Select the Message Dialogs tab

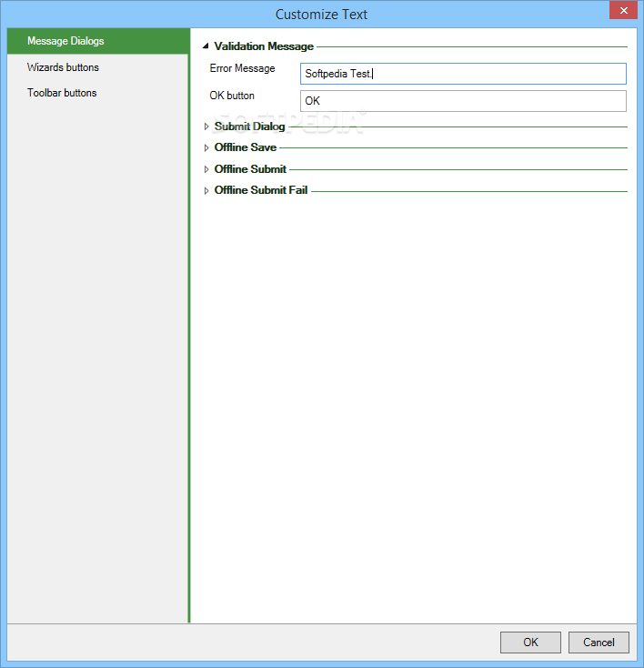click(x=98, y=41)
